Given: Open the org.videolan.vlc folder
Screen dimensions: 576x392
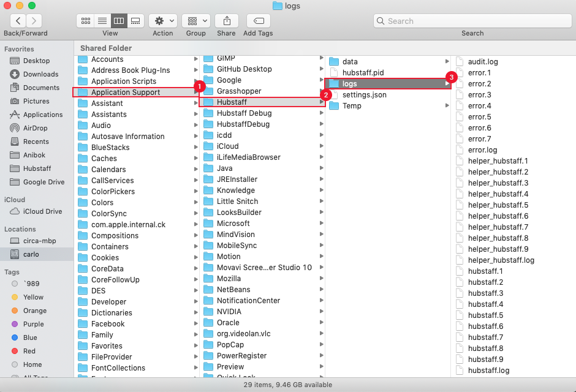Looking at the screenshot, I should coord(262,334).
